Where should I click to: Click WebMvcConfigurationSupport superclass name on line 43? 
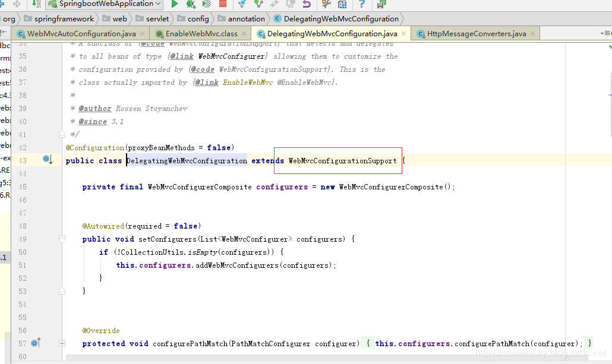(x=342, y=161)
